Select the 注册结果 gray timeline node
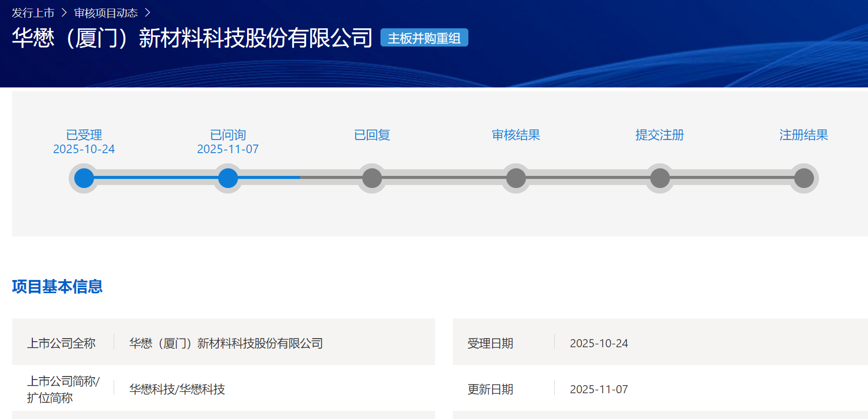868x419 pixels. [x=804, y=178]
